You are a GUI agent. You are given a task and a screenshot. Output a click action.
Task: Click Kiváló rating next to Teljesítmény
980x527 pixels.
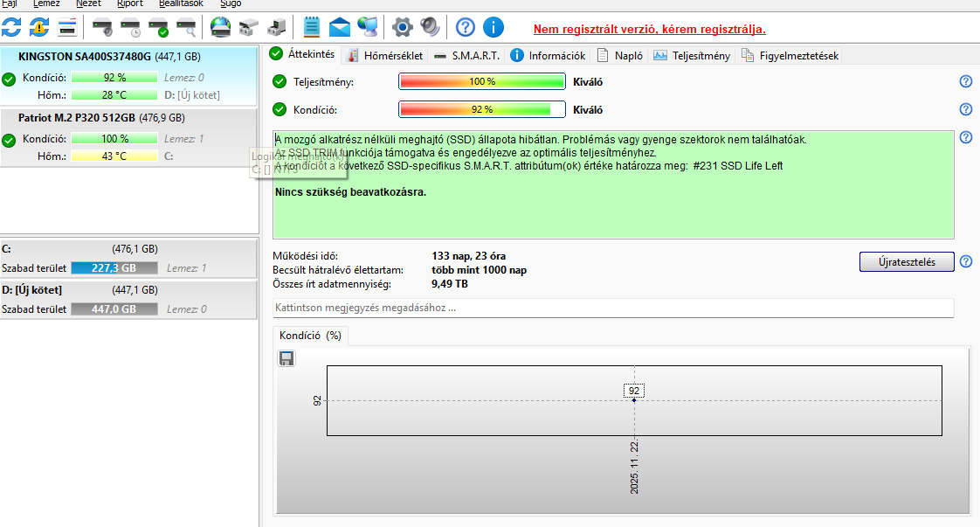[588, 82]
